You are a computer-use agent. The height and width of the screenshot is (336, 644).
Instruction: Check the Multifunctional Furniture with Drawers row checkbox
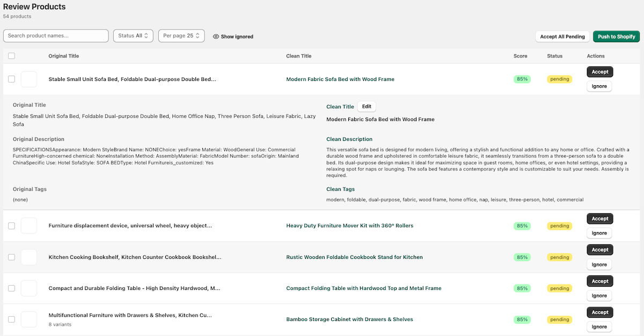12,319
